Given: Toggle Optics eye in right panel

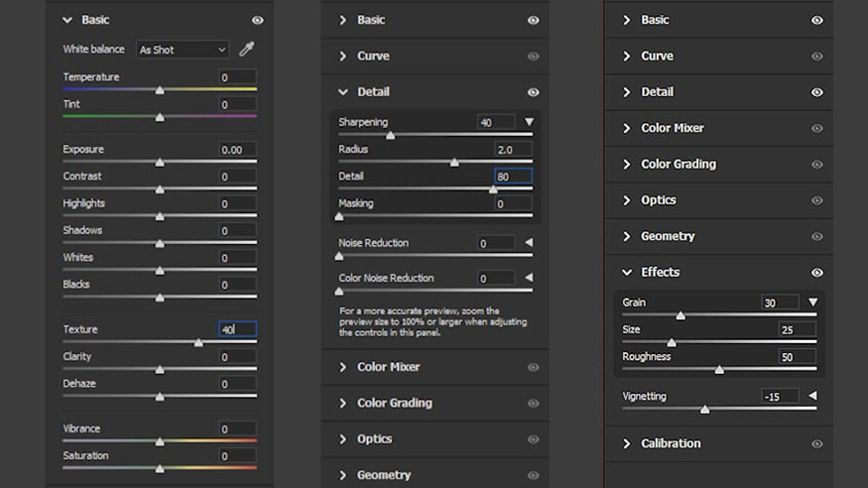Looking at the screenshot, I should (817, 200).
